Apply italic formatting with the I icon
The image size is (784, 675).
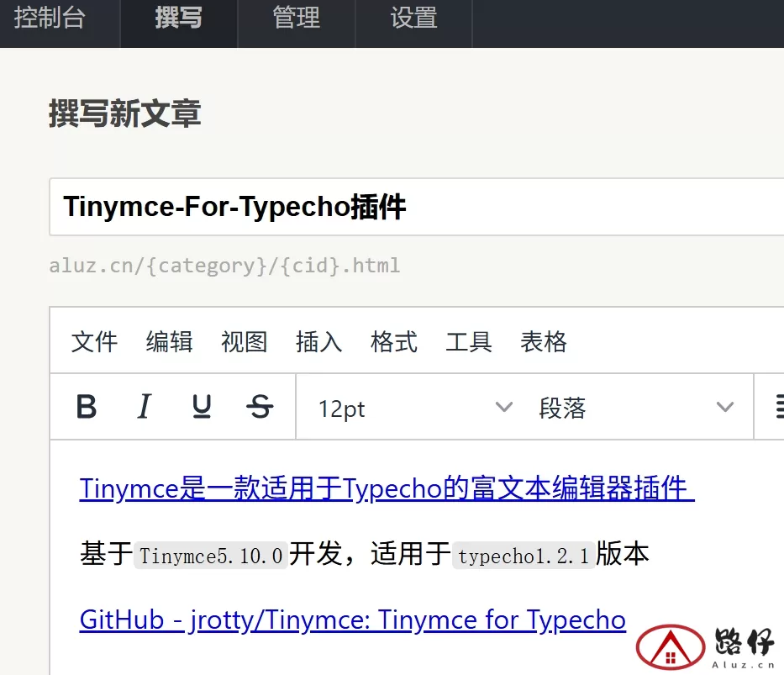[144, 408]
